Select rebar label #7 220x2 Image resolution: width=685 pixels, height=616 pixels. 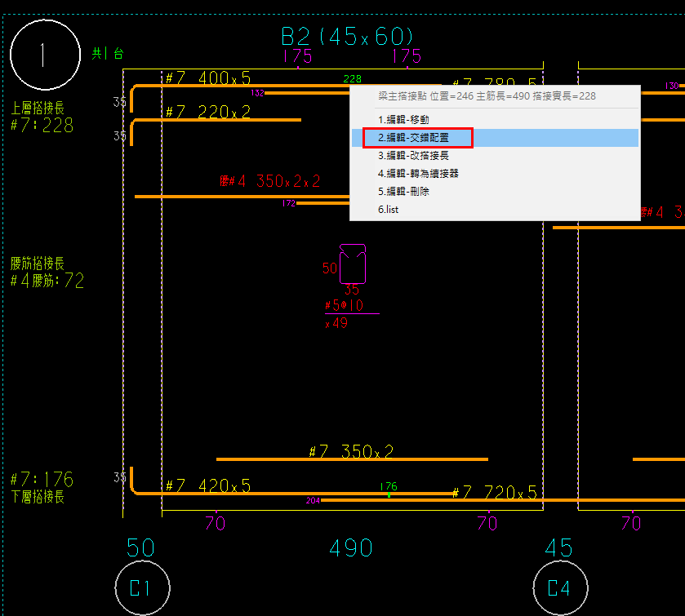coord(208,112)
